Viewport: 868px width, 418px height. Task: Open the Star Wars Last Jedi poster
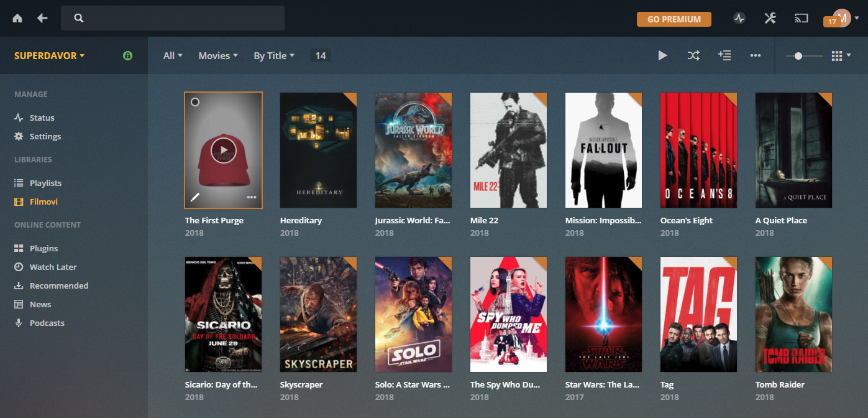pos(603,314)
